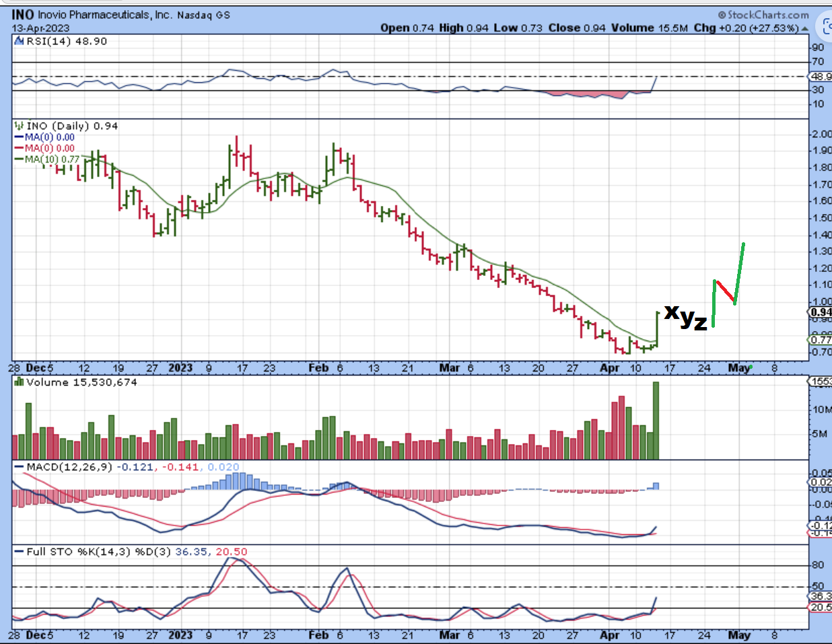Click the 20.5 tag on the stochastic axis
Viewport: 832px width, 644px height.
(821, 608)
